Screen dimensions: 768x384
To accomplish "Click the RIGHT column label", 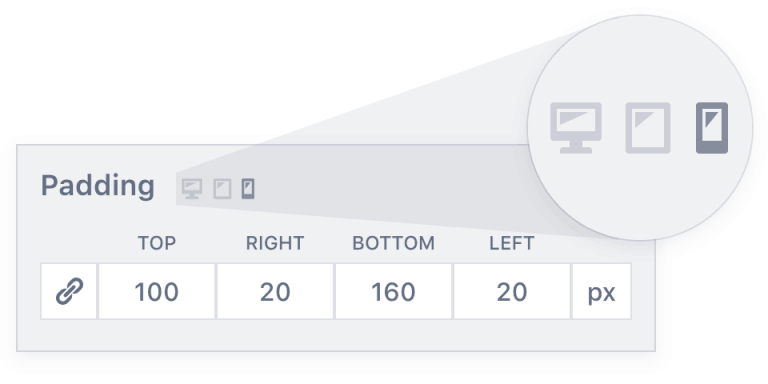I will (x=275, y=243).
